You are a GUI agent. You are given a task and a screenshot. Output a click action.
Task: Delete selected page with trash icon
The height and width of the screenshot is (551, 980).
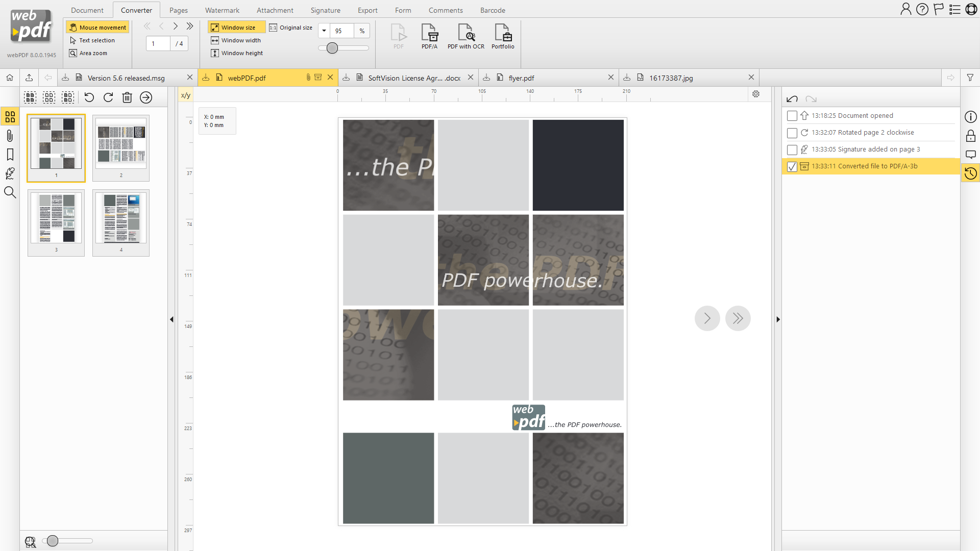point(127,97)
